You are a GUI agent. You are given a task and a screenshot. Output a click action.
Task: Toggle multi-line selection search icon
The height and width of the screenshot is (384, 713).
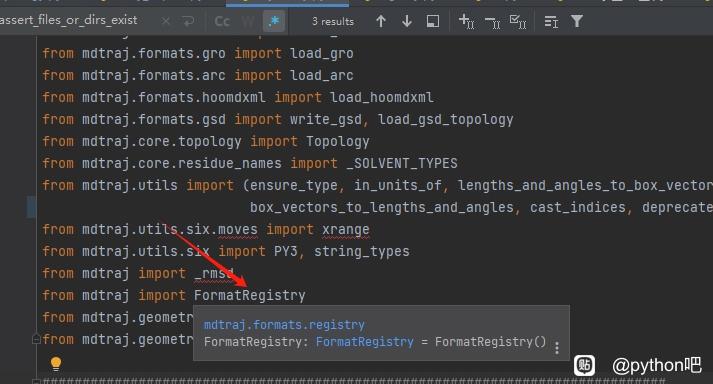pyautogui.click(x=551, y=21)
